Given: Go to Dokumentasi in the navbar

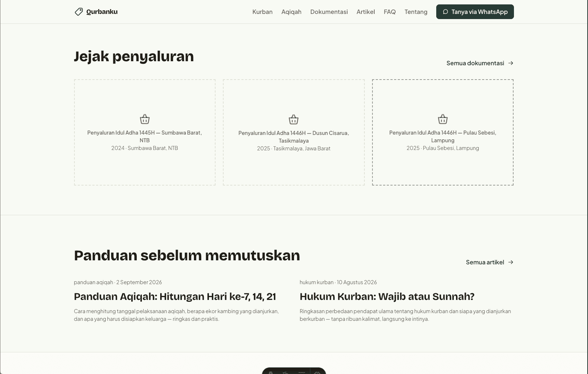Looking at the screenshot, I should click(x=329, y=12).
